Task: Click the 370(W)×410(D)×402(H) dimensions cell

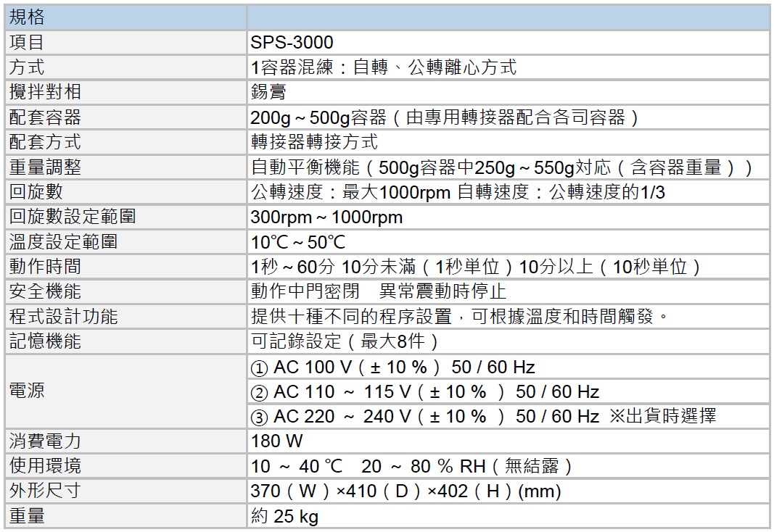Action: click(405, 491)
